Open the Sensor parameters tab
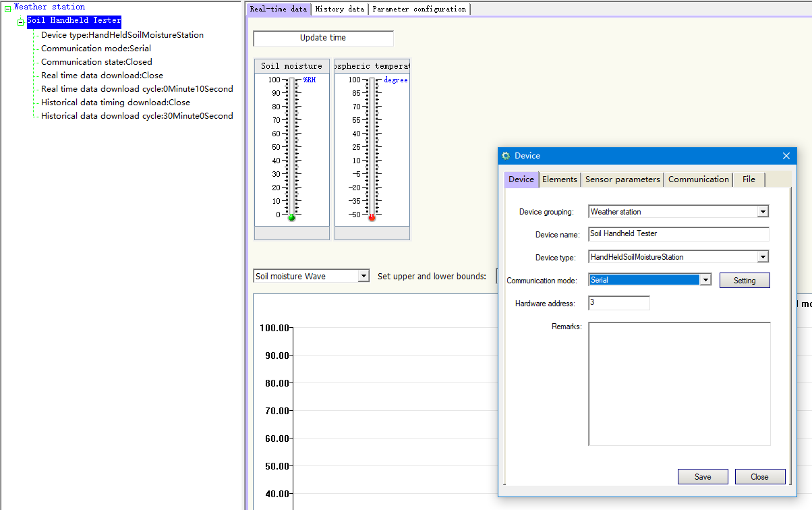 [622, 179]
